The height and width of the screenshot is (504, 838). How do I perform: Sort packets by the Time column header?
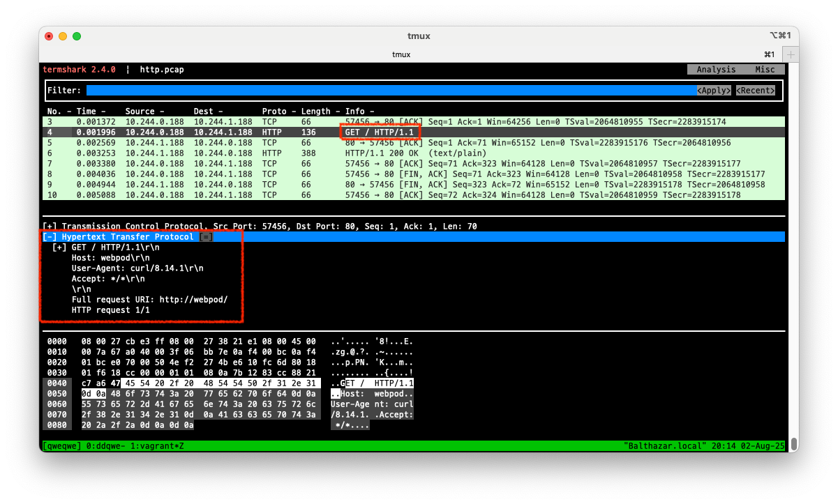click(x=91, y=112)
